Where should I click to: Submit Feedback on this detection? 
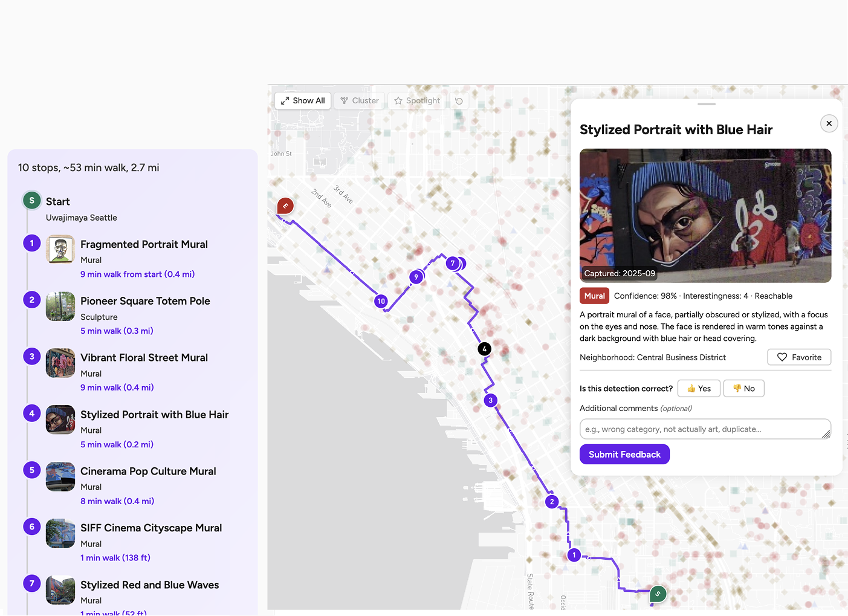coord(624,455)
